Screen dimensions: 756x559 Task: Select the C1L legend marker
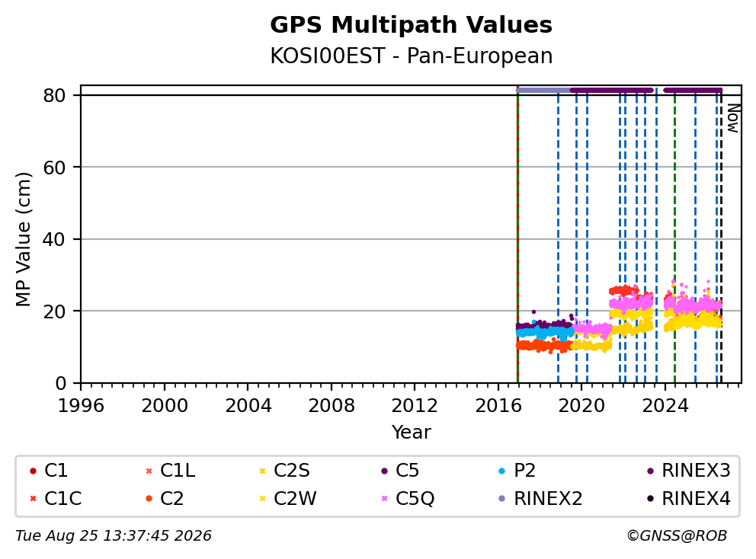[x=149, y=471]
